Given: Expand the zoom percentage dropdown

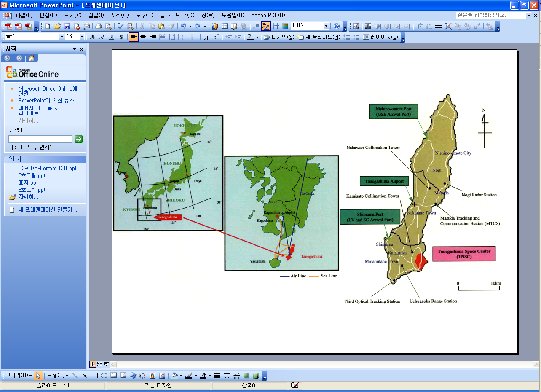Looking at the screenshot, I should click(326, 26).
